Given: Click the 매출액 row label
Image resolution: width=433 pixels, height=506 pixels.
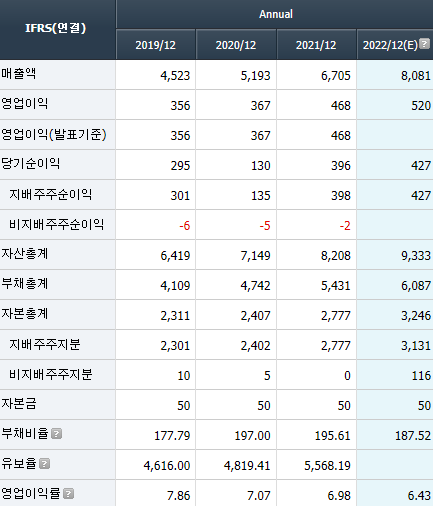Looking at the screenshot, I should (x=19, y=73).
